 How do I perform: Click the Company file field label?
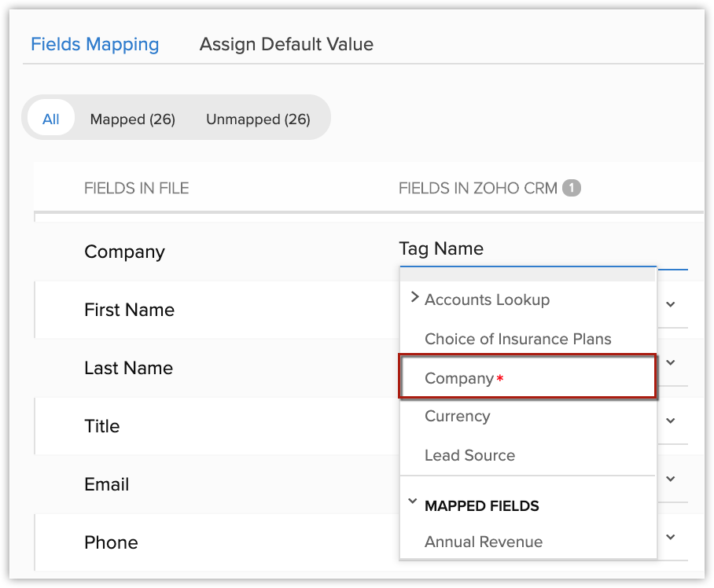pos(124,252)
